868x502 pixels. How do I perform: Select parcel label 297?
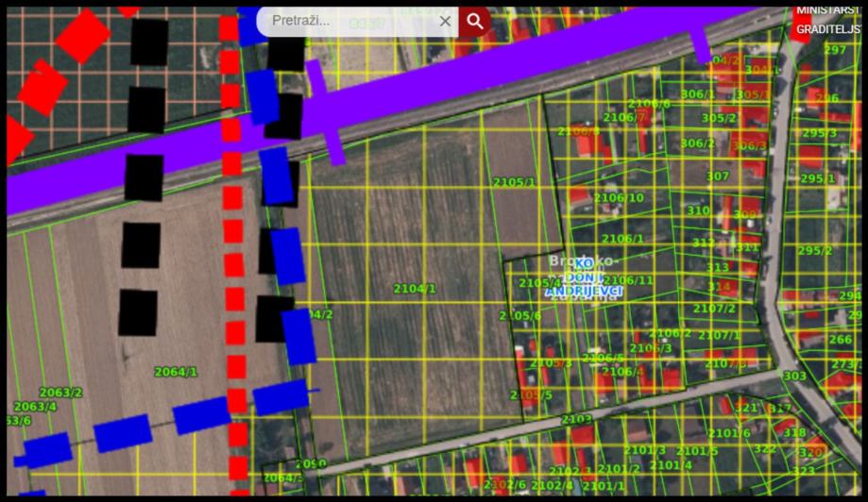(x=835, y=50)
